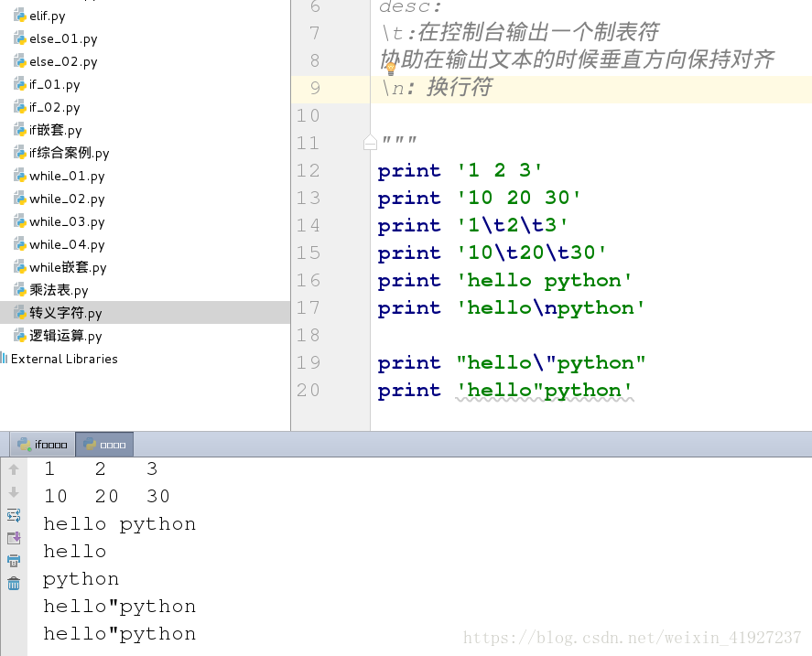Viewport: 812px width, 656px height.
Task: Click the '10\t20\t30' string
Action: [531, 253]
